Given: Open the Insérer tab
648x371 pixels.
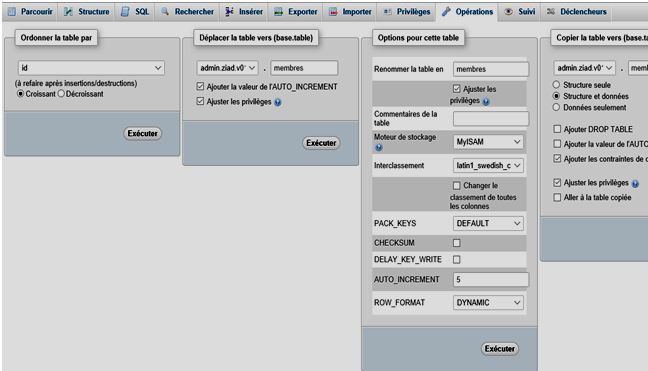Looking at the screenshot, I should (x=244, y=12).
